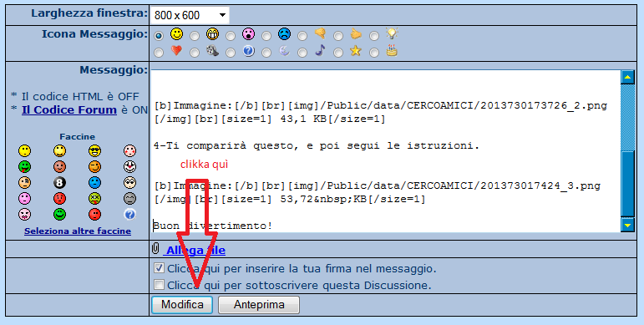Click the text '43,1 KB[/size=1]'

(332, 119)
